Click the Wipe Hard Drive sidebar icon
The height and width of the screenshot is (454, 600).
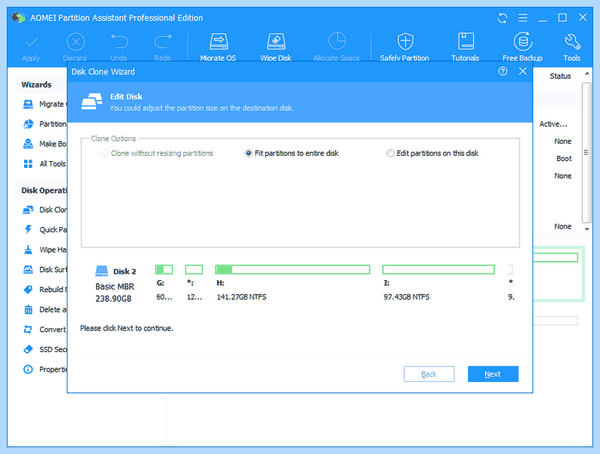28,250
